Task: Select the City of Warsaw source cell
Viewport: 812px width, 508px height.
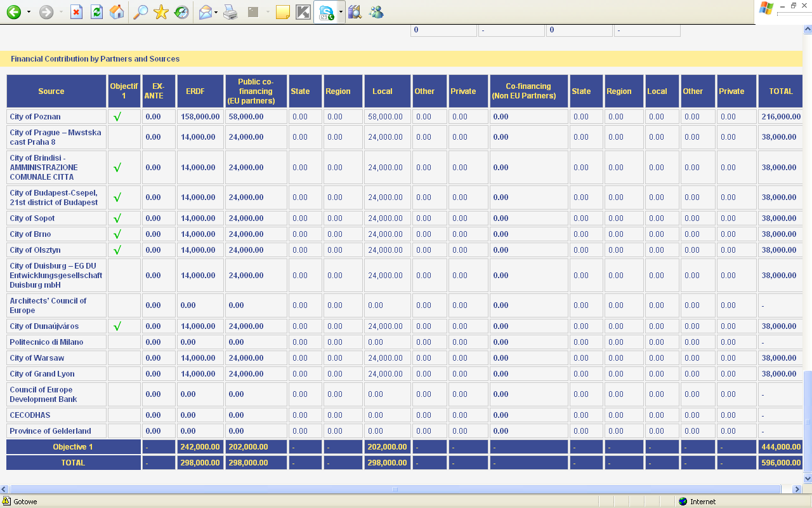Action: click(56, 358)
